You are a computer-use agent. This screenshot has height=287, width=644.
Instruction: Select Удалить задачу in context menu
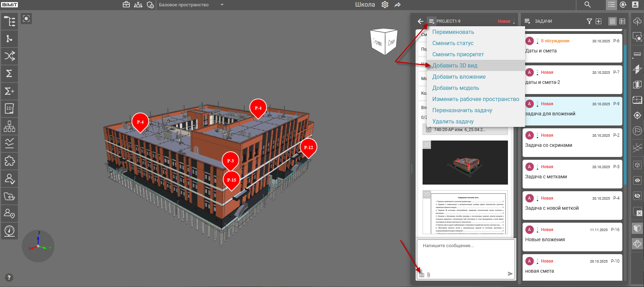[453, 121]
